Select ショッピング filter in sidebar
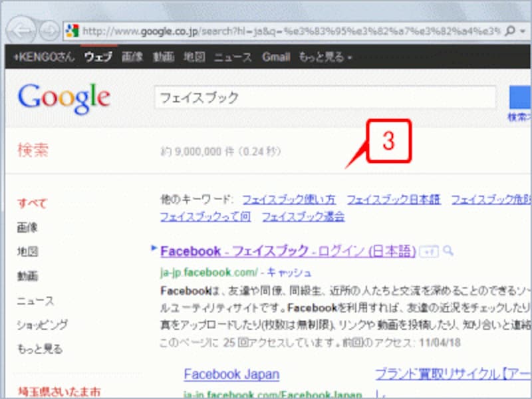The image size is (532, 399). click(43, 325)
